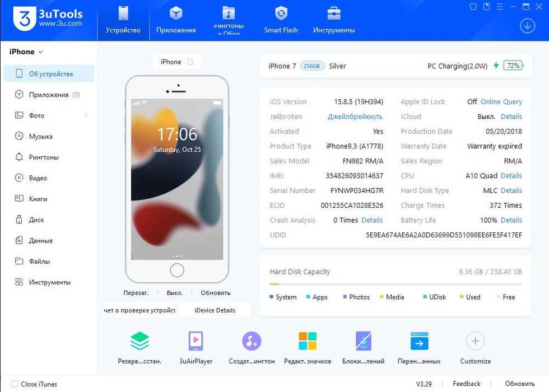549x392 pixels.
Task: Open Crash Analysis Details link
Action: click(x=372, y=220)
